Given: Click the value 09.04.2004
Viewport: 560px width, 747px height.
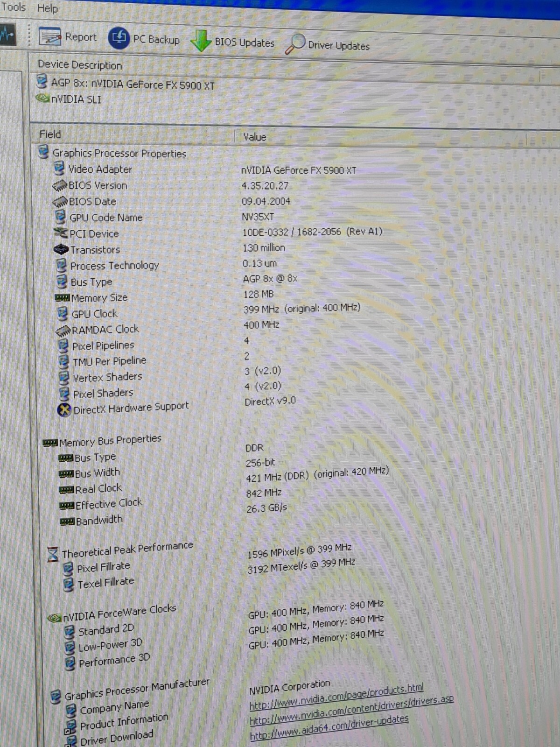Looking at the screenshot, I should pos(266,201).
